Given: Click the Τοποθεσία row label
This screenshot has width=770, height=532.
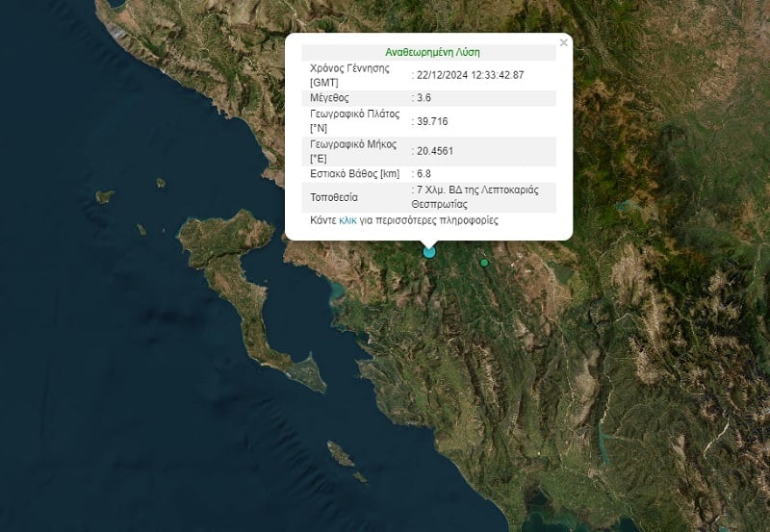Looking at the screenshot, I should 334,197.
